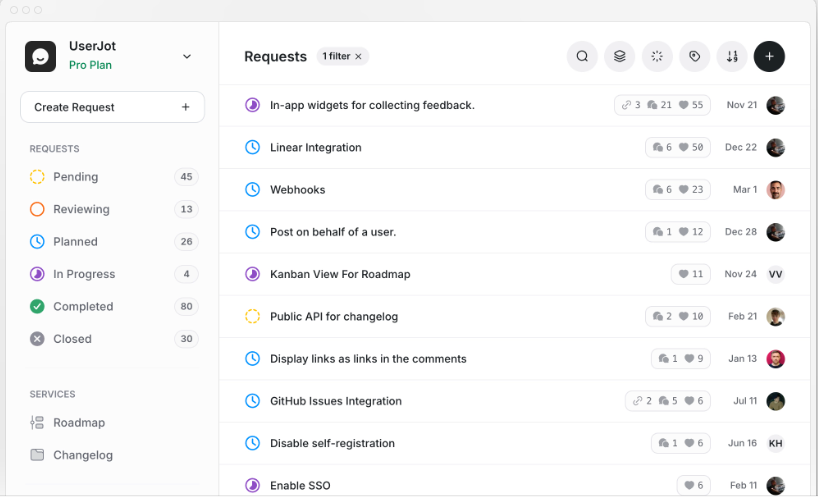Click the VV avatar on Kanban View row

point(775,274)
